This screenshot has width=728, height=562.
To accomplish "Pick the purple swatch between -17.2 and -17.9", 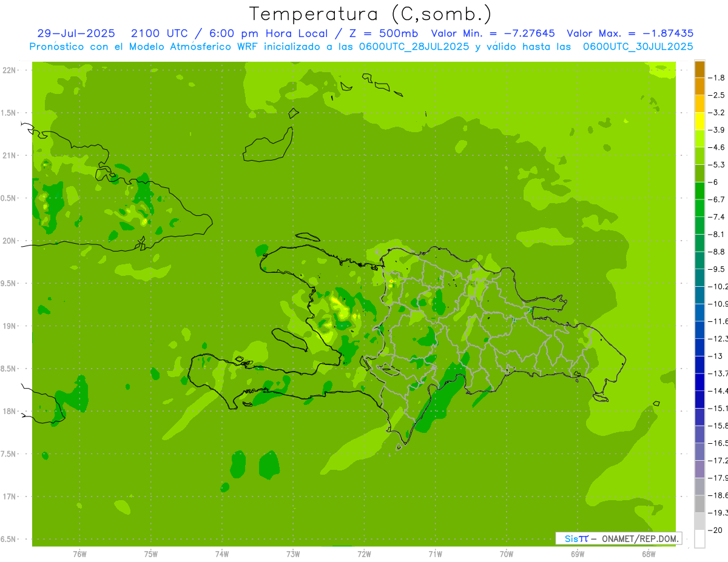I will [699, 469].
